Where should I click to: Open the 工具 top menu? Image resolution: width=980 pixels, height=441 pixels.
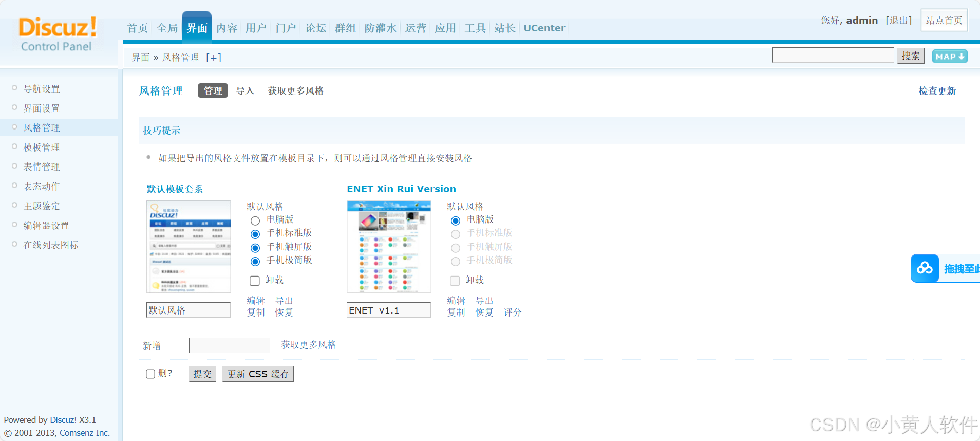pos(475,28)
